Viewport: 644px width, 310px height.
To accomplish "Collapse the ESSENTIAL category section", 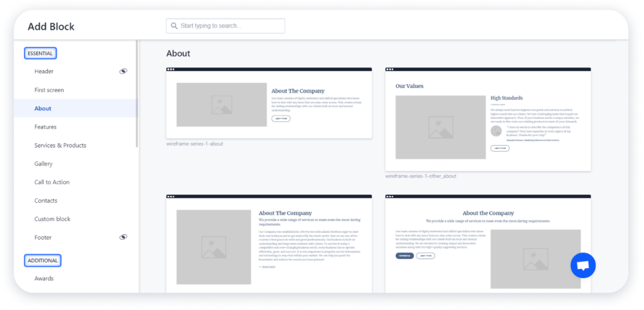I will 40,53.
